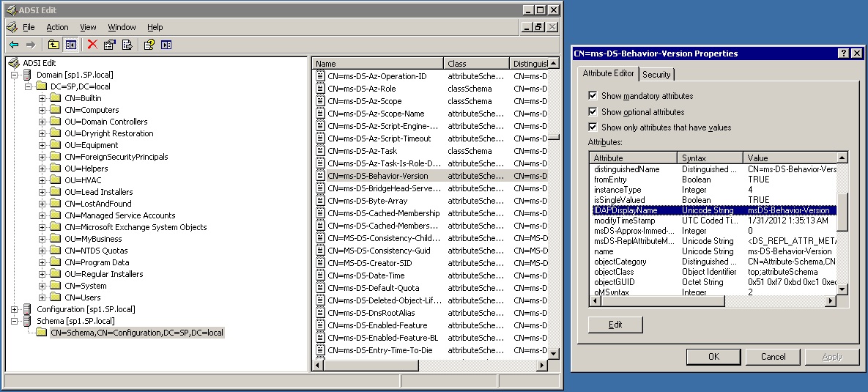The width and height of the screenshot is (868, 392).
Task: Click the Help question mark in Properties title bar
Action: pos(843,53)
